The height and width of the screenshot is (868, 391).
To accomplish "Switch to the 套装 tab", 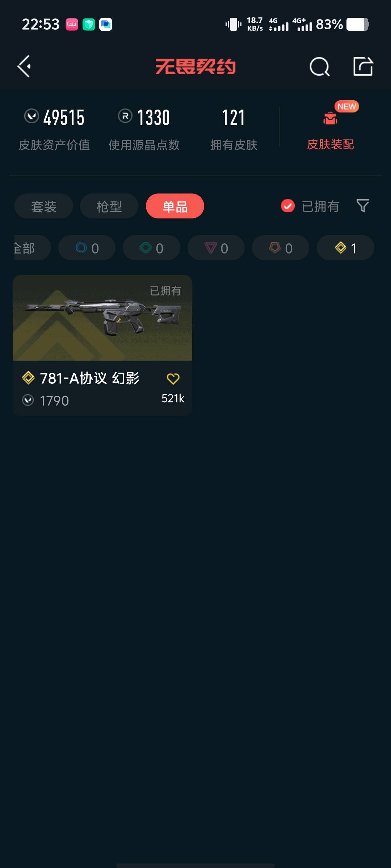I will click(44, 206).
